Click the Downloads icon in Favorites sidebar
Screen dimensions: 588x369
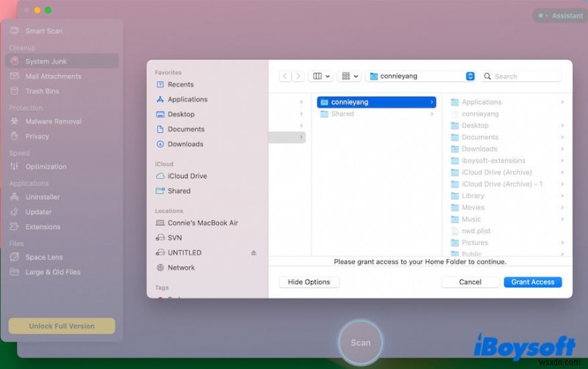pos(160,144)
